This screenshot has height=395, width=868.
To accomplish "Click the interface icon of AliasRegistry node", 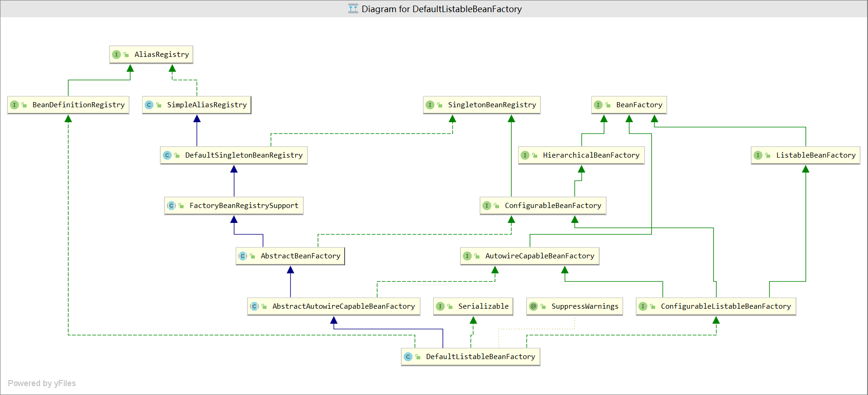I will coord(116,55).
